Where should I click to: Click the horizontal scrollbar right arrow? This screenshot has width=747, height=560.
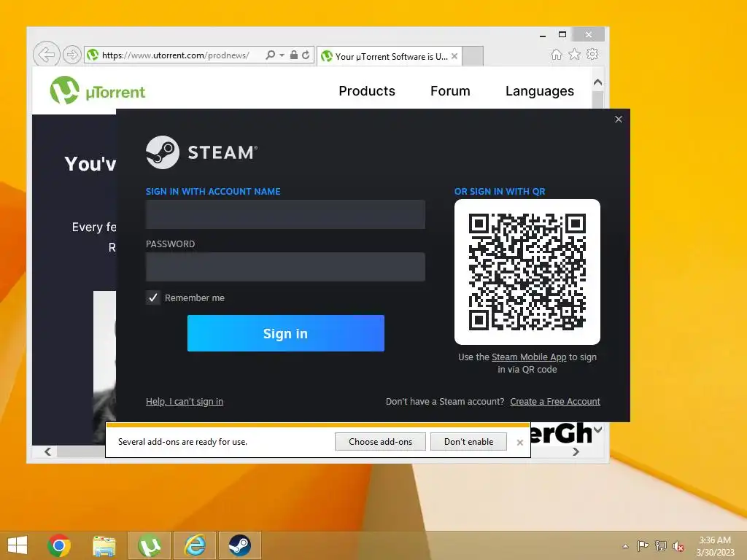576,451
